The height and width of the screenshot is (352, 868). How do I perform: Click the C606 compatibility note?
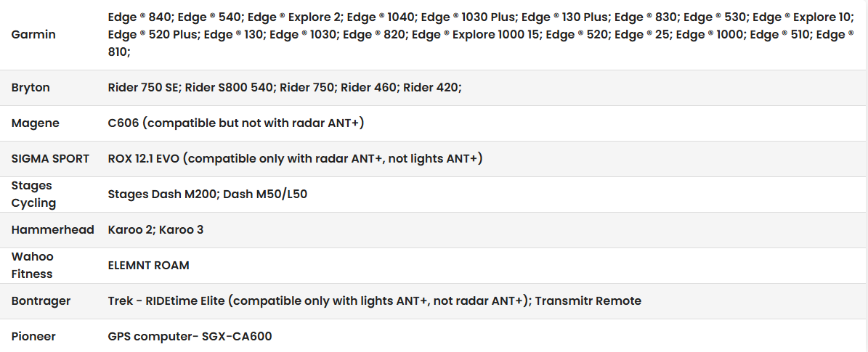(x=235, y=123)
